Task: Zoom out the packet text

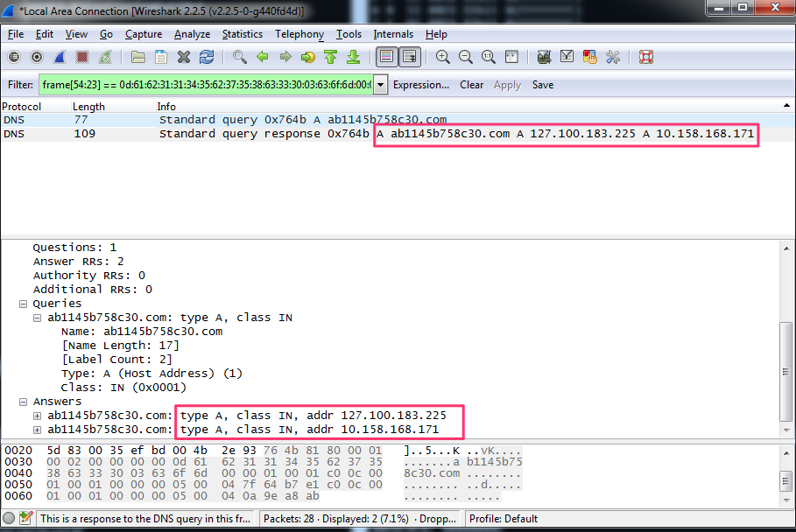Action: pyautogui.click(x=466, y=57)
